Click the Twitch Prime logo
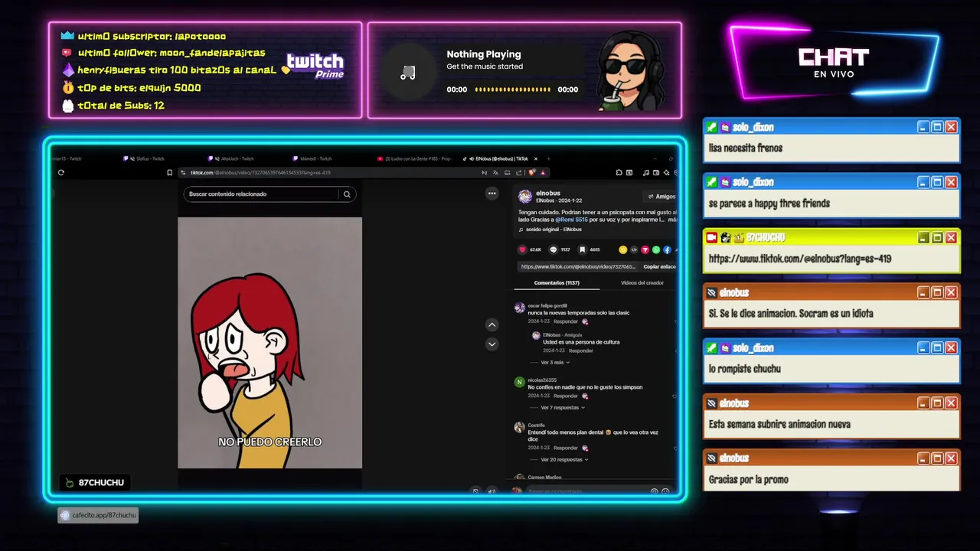The image size is (980, 551). click(x=315, y=66)
